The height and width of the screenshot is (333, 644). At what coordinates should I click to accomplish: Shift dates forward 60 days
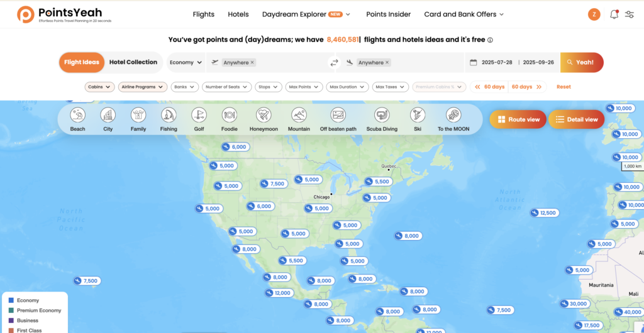click(528, 87)
